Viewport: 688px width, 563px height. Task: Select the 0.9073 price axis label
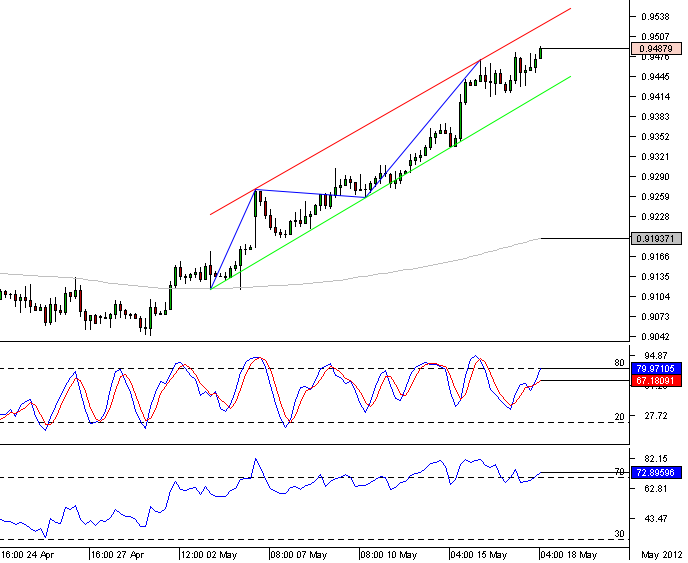[x=656, y=317]
